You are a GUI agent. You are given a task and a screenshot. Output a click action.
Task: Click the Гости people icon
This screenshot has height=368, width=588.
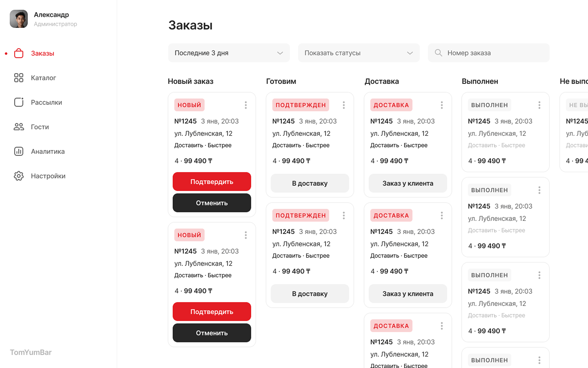click(x=19, y=127)
